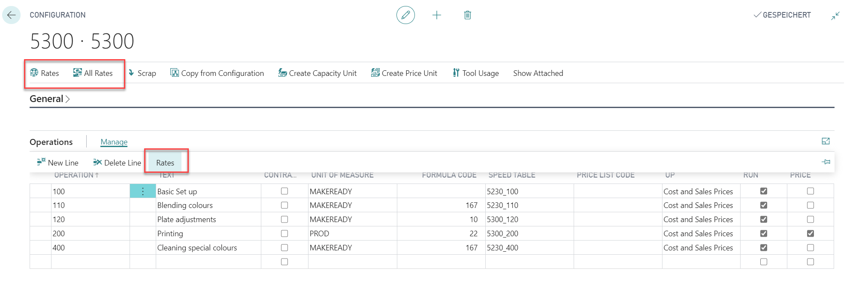Select operation number 200 cell

click(x=91, y=234)
